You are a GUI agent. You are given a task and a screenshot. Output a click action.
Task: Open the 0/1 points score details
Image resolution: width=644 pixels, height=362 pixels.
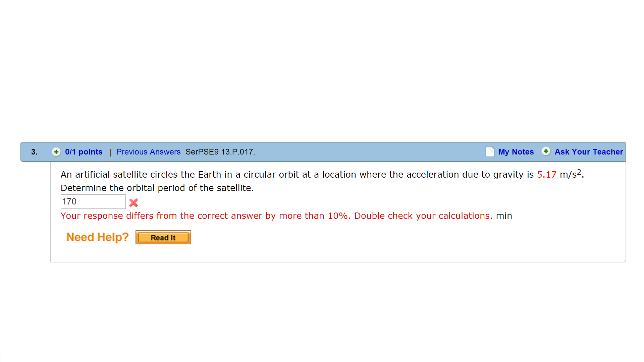pos(84,152)
